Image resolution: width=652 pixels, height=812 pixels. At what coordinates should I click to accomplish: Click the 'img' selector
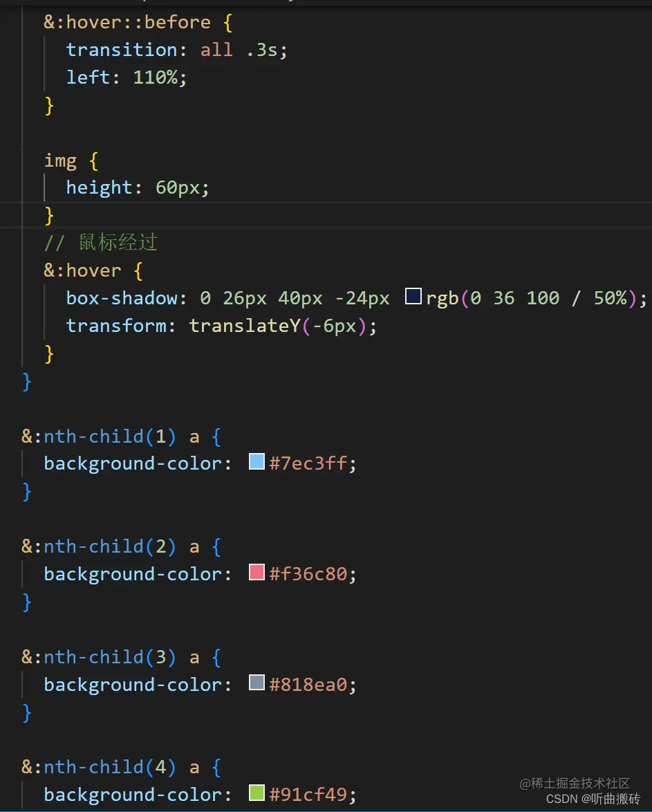[x=60, y=160]
